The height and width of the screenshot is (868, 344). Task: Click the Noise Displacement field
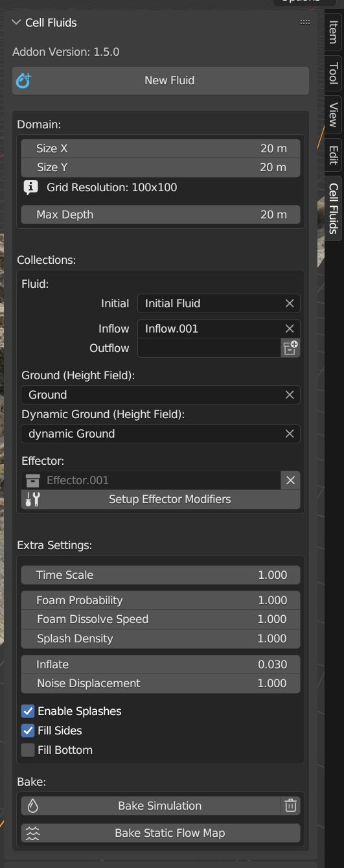[x=161, y=683]
